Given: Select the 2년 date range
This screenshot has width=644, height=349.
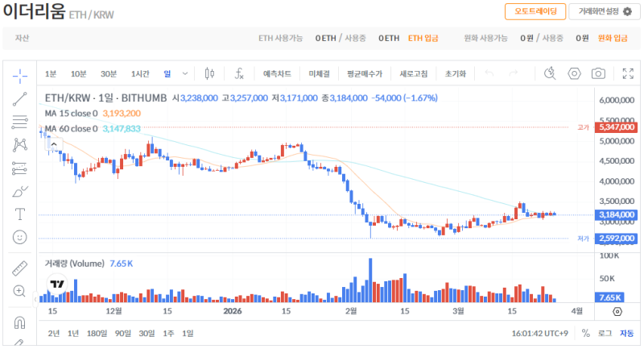Looking at the screenshot, I should click(x=53, y=334).
